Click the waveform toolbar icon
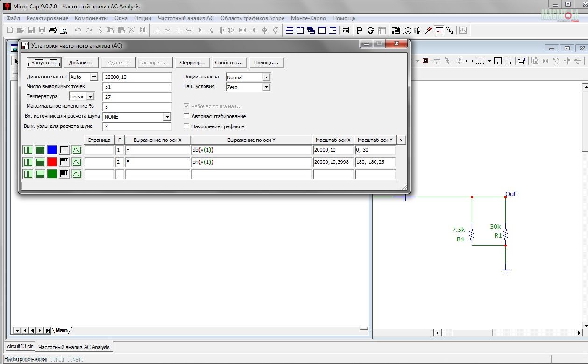This screenshot has height=364, width=588. click(x=407, y=30)
